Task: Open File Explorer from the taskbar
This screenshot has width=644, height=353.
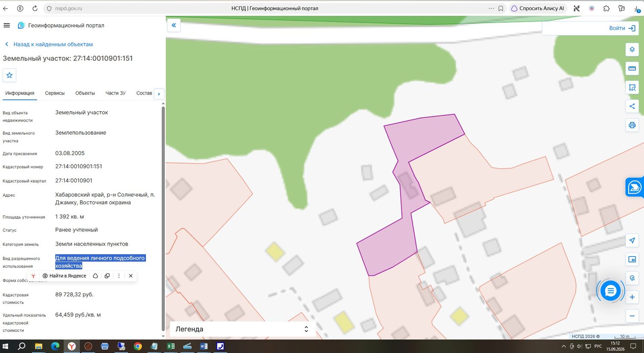Action: [x=39, y=346]
